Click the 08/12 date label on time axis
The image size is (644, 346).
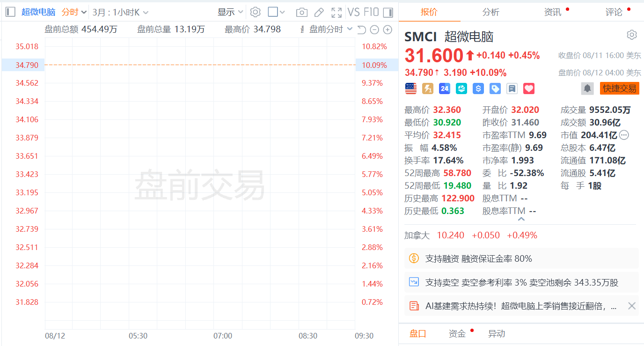click(x=55, y=336)
